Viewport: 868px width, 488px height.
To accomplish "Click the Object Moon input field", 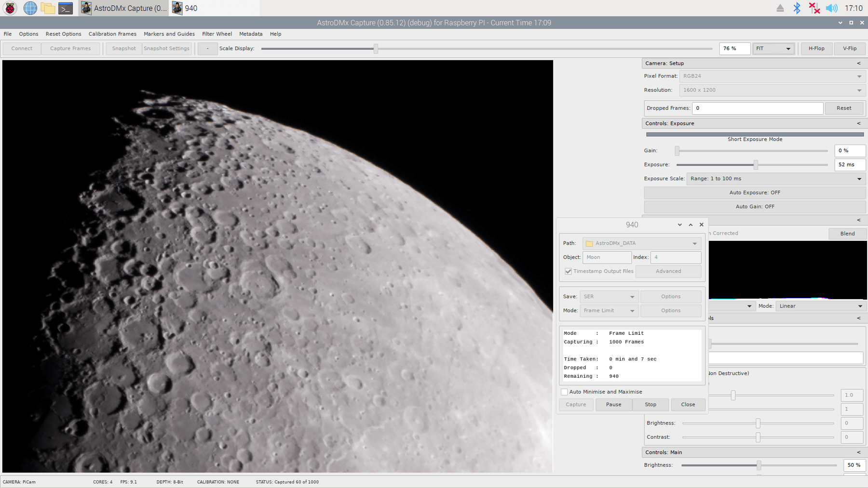I will coord(607,257).
